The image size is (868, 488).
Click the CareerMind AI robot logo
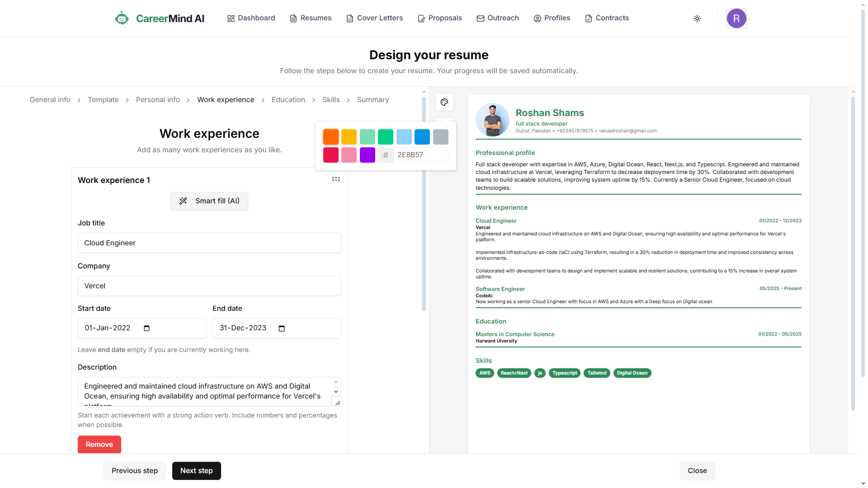(122, 19)
